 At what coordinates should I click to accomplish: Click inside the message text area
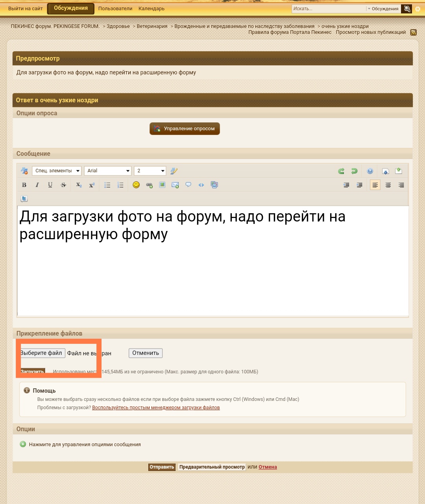(213, 275)
